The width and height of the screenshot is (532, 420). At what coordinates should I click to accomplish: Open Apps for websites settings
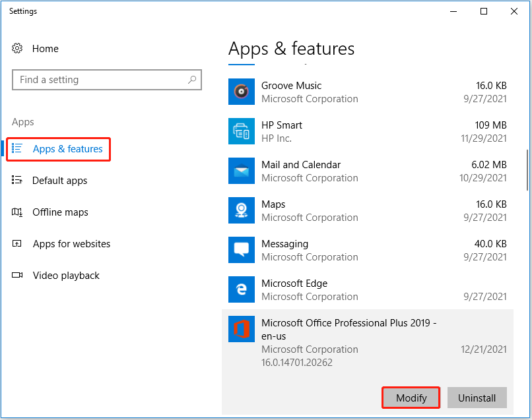point(71,244)
